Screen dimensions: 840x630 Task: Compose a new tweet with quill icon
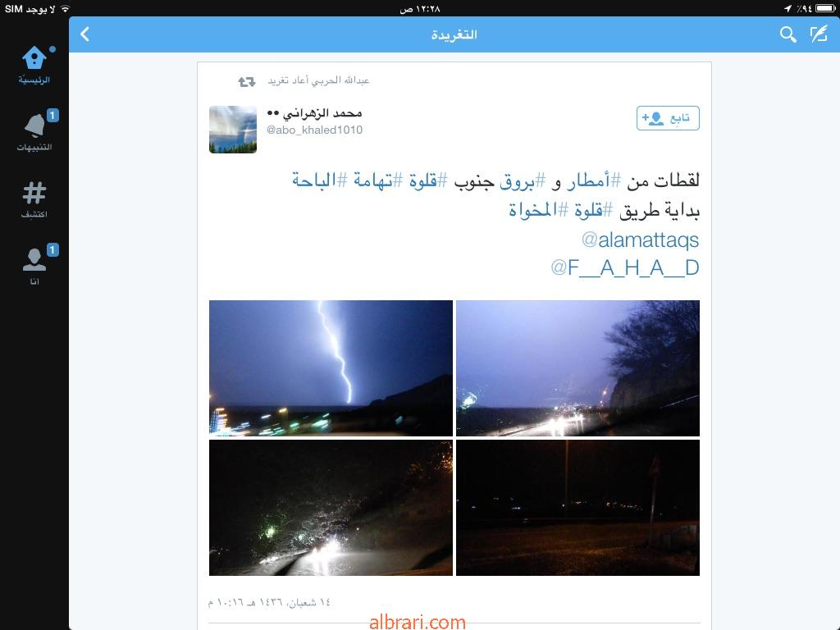point(819,34)
